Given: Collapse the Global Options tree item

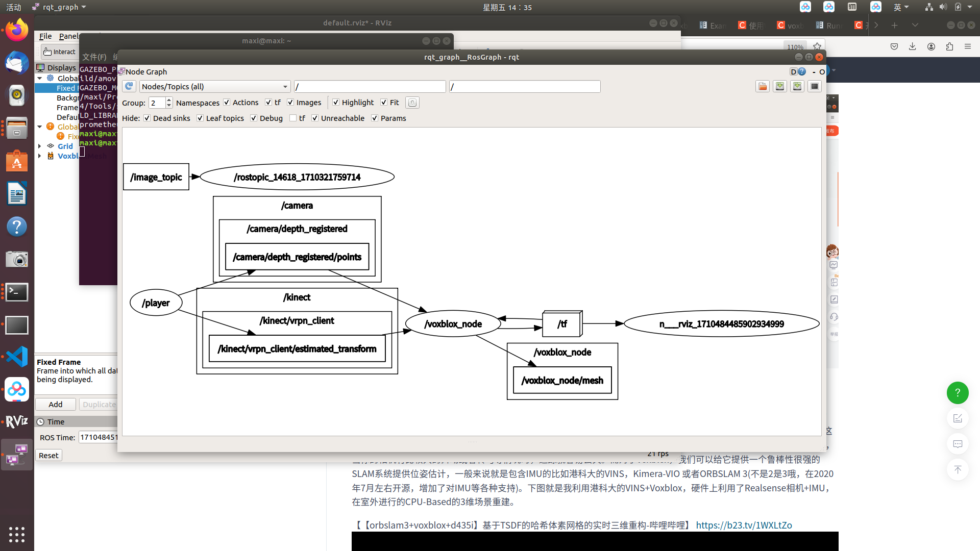Looking at the screenshot, I should pos(40,78).
